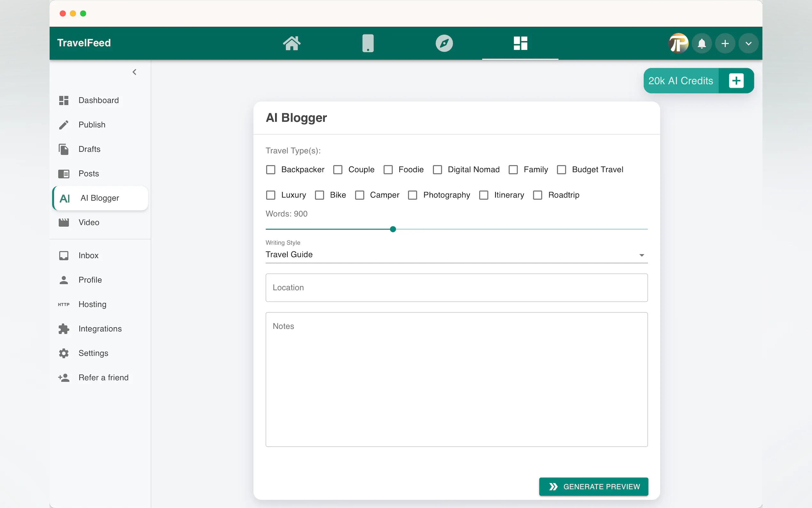812x508 pixels.
Task: Click the plus to buy more AI Credits
Action: [736, 81]
